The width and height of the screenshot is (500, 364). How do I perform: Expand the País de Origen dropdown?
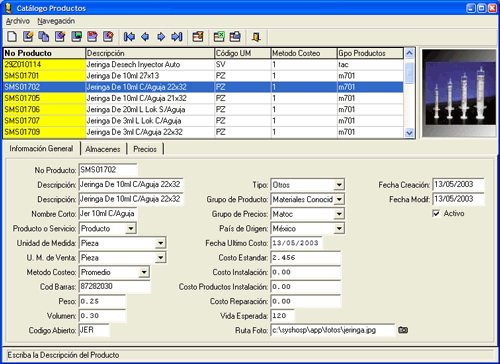click(x=339, y=228)
